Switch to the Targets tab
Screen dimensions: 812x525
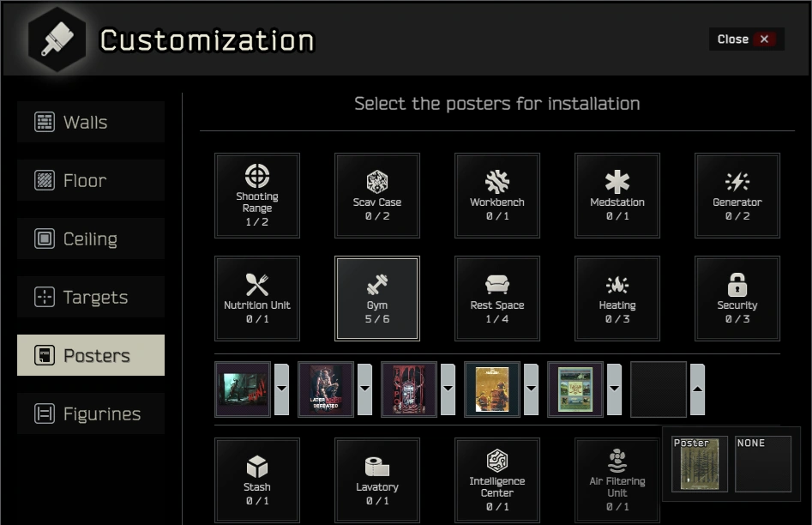click(91, 297)
